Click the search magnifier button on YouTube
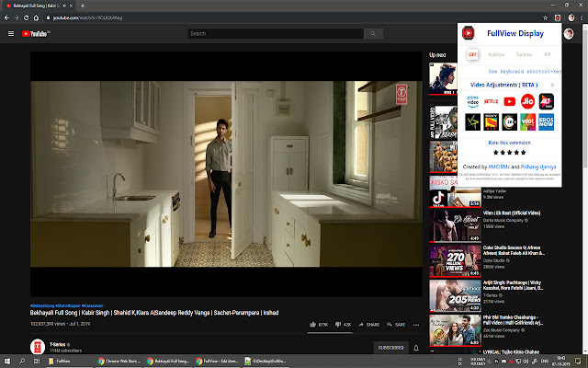Viewport: 588px width, 368px height. (x=373, y=34)
